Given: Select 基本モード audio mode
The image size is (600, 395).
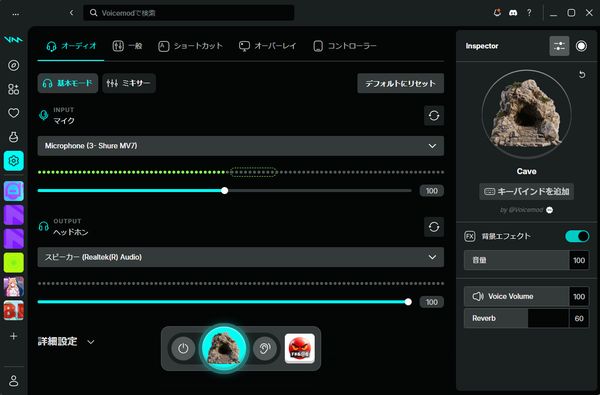Looking at the screenshot, I should 68,83.
